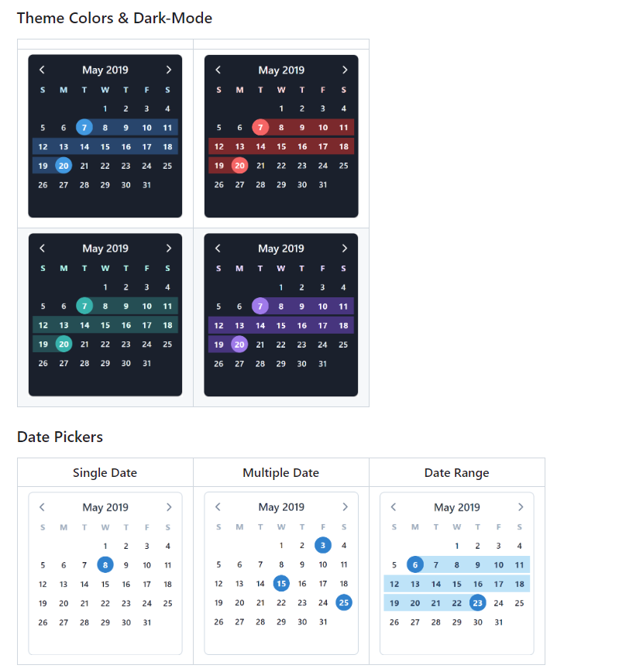
Task: Deselect day 15 in Multiple Date picker
Action: 281,584
